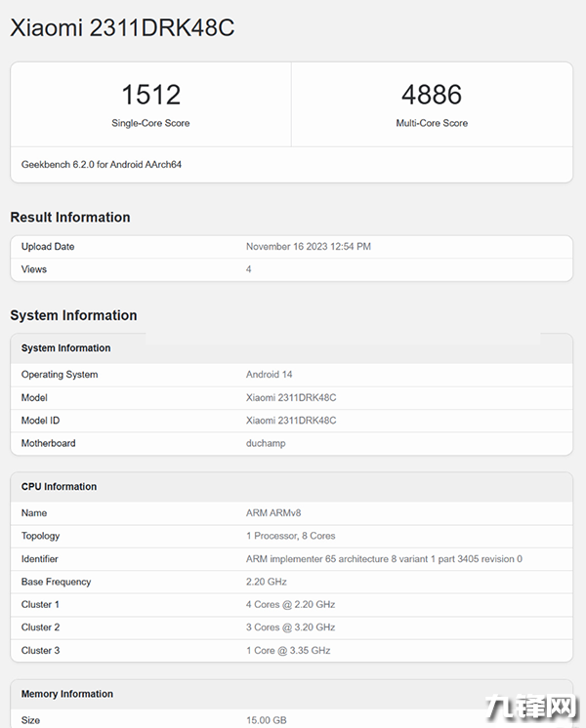Select the Base Frequency 2.20 GHz value

(x=267, y=583)
